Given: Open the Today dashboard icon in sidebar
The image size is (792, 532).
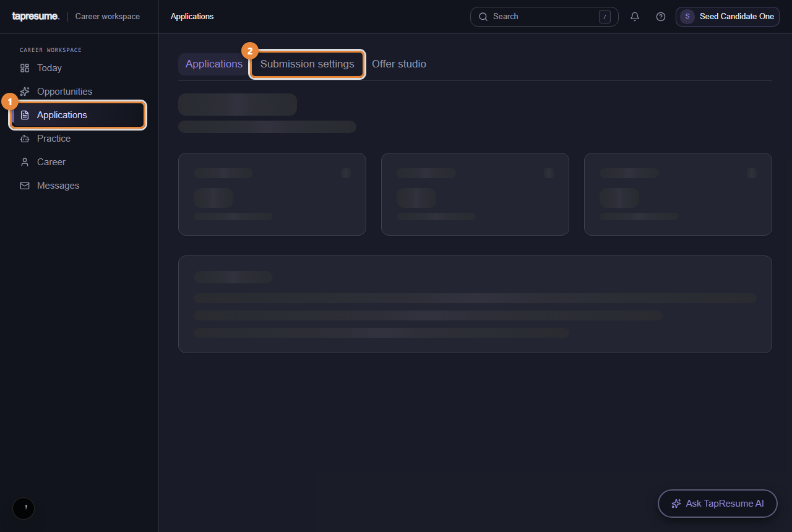Looking at the screenshot, I should (x=25, y=68).
